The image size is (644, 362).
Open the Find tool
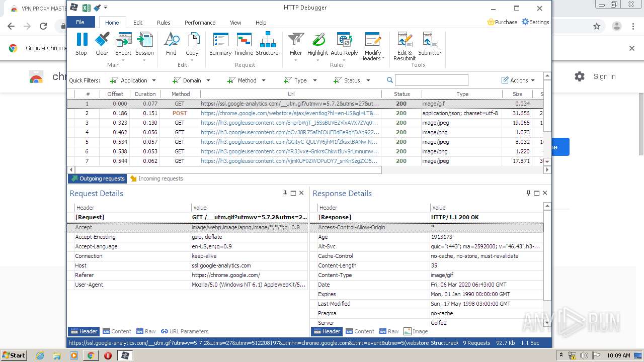point(171,44)
